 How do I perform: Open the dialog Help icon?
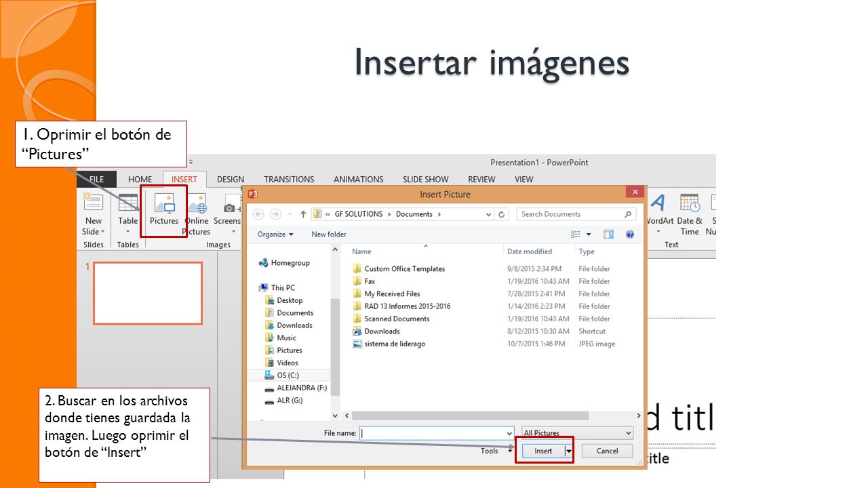[630, 235]
